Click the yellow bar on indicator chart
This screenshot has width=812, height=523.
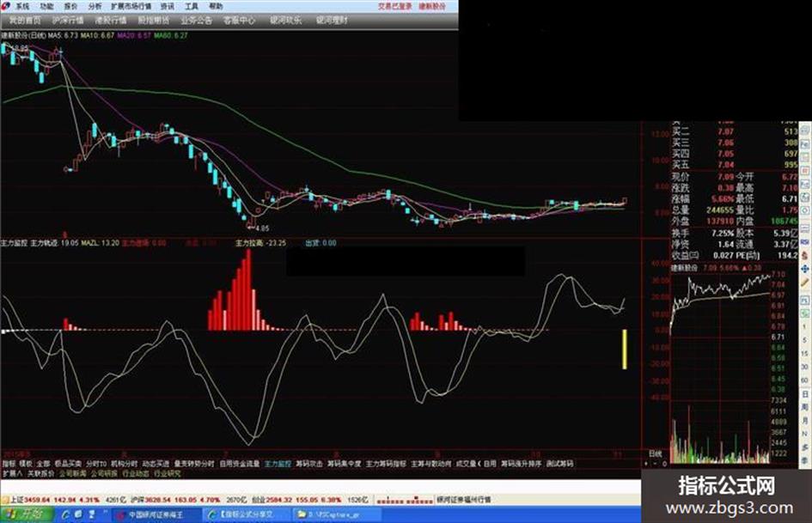pyautogui.click(x=625, y=350)
